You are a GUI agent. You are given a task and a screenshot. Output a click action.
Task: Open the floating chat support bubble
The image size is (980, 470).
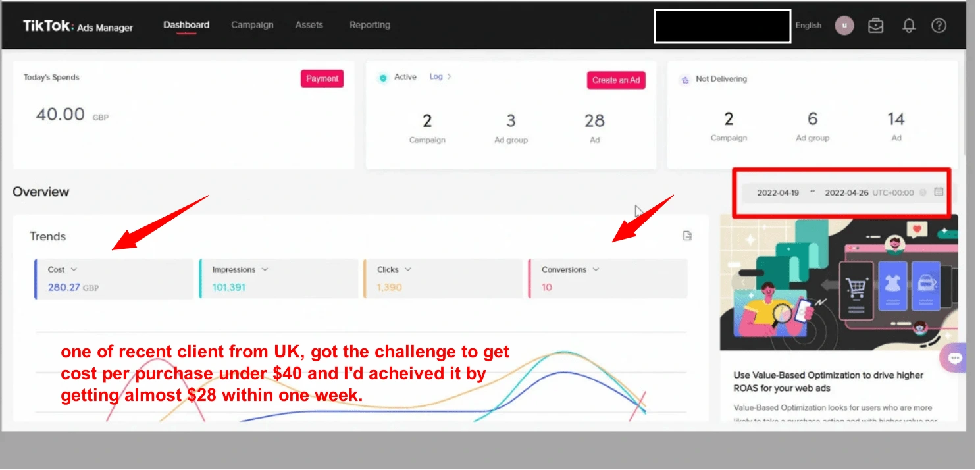click(955, 358)
